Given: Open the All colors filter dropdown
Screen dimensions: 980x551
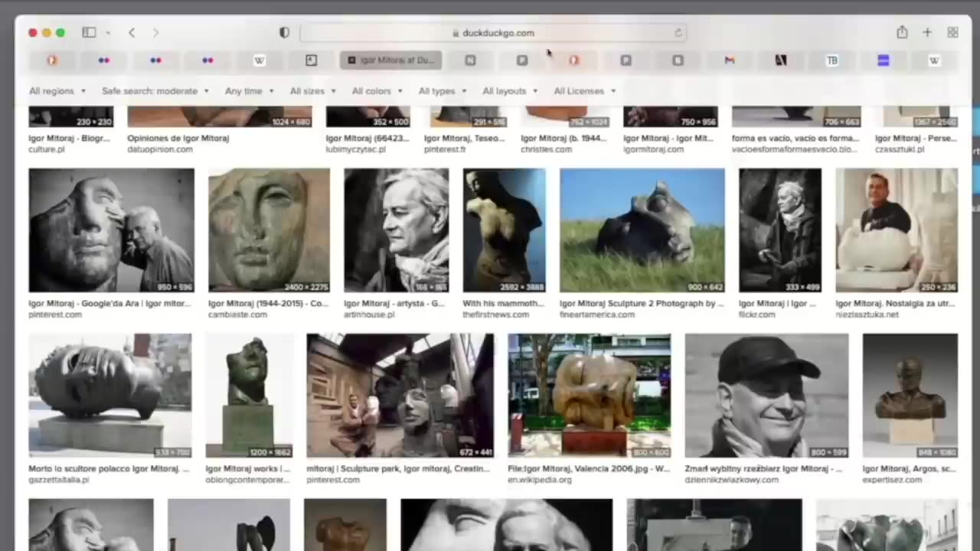Looking at the screenshot, I should 377,90.
